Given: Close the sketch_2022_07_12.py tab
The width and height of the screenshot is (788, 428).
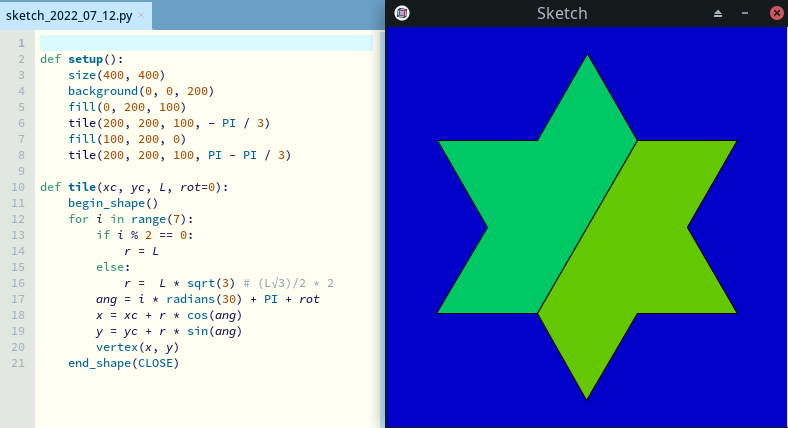Looking at the screenshot, I should coord(140,16).
